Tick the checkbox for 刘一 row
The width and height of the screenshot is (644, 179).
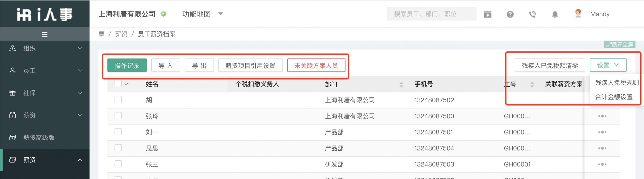coord(118,132)
